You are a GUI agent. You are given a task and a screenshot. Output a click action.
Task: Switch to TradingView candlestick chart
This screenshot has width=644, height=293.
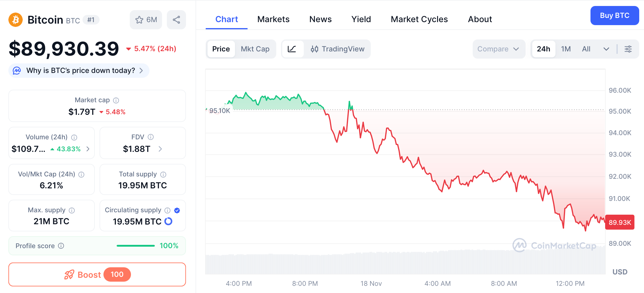[338, 49]
